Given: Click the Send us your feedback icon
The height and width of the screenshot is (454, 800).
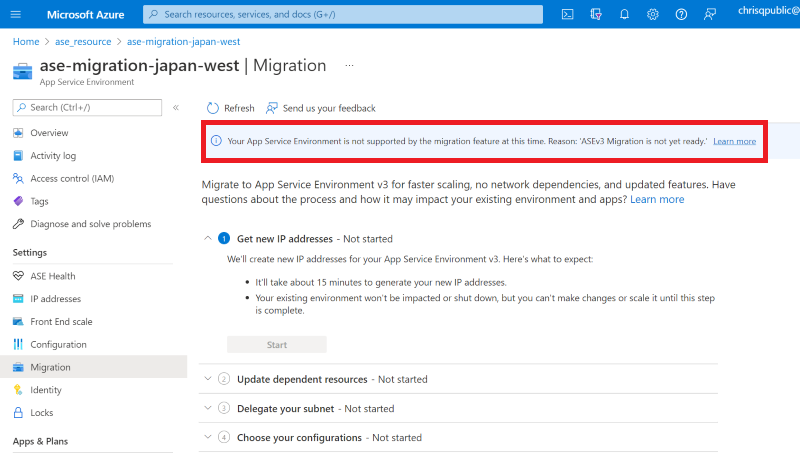Looking at the screenshot, I should (272, 108).
